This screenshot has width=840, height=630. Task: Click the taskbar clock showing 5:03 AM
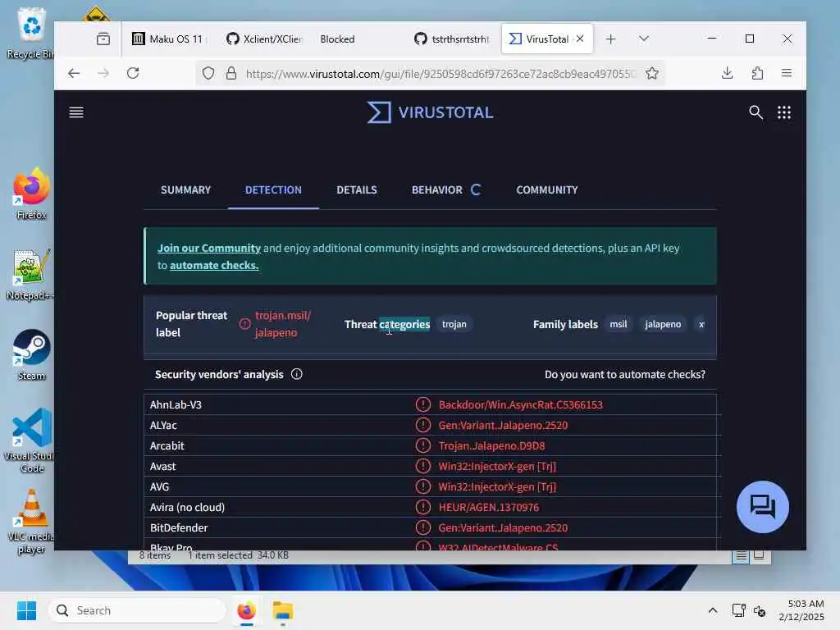click(801, 610)
